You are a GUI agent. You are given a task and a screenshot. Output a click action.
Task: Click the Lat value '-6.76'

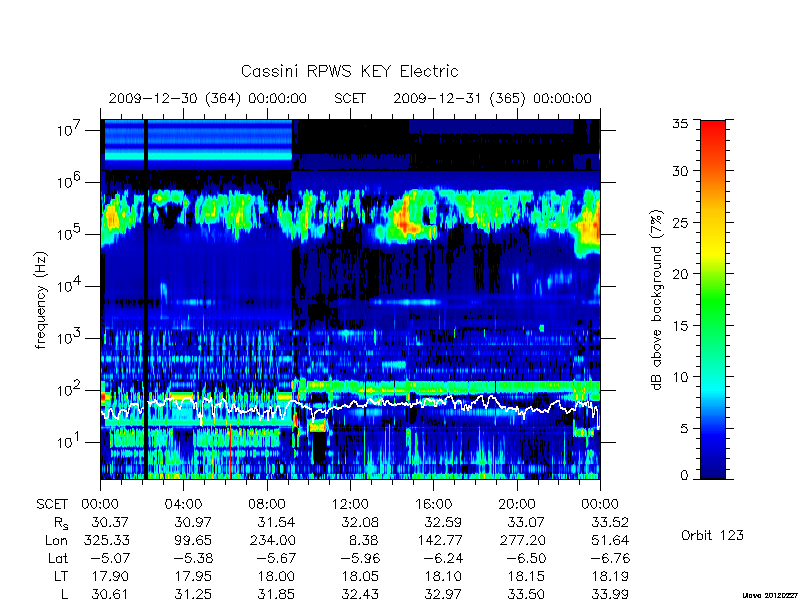pos(609,558)
